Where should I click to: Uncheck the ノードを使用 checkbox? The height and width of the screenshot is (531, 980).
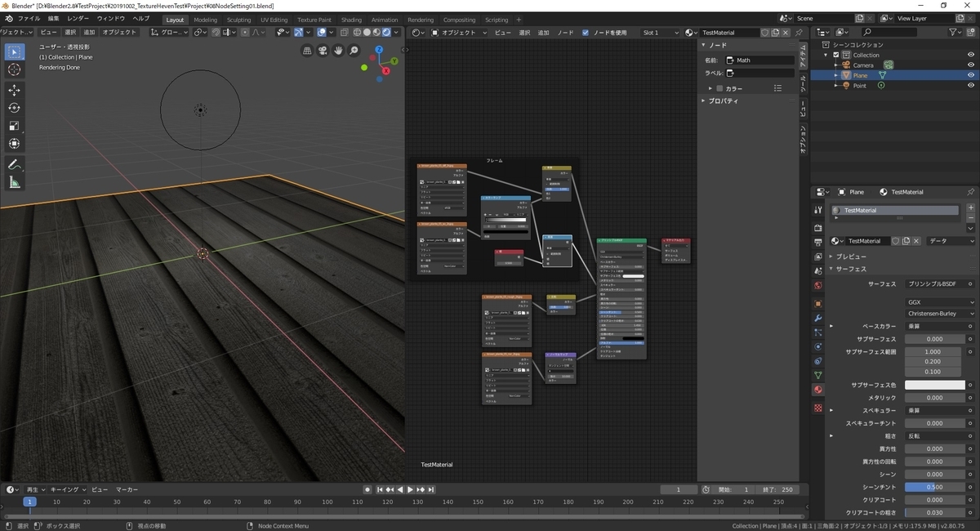[585, 33]
